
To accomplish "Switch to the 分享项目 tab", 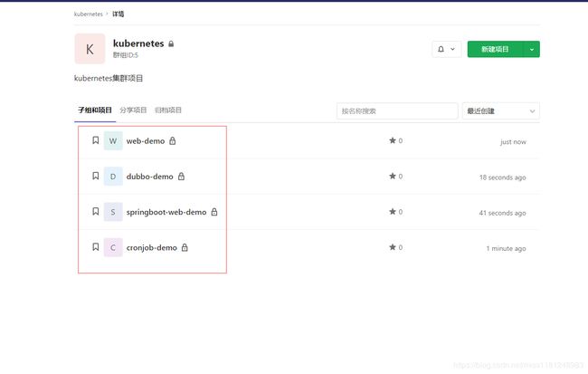I will 133,110.
